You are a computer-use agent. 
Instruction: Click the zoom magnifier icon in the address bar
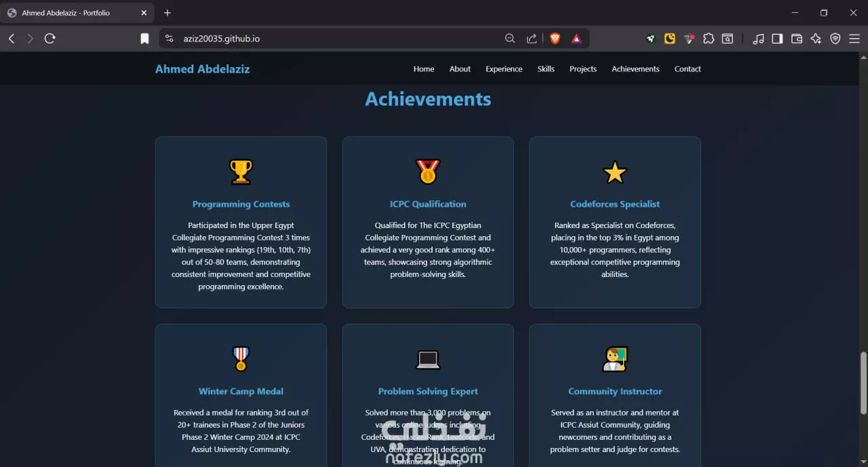click(510, 39)
